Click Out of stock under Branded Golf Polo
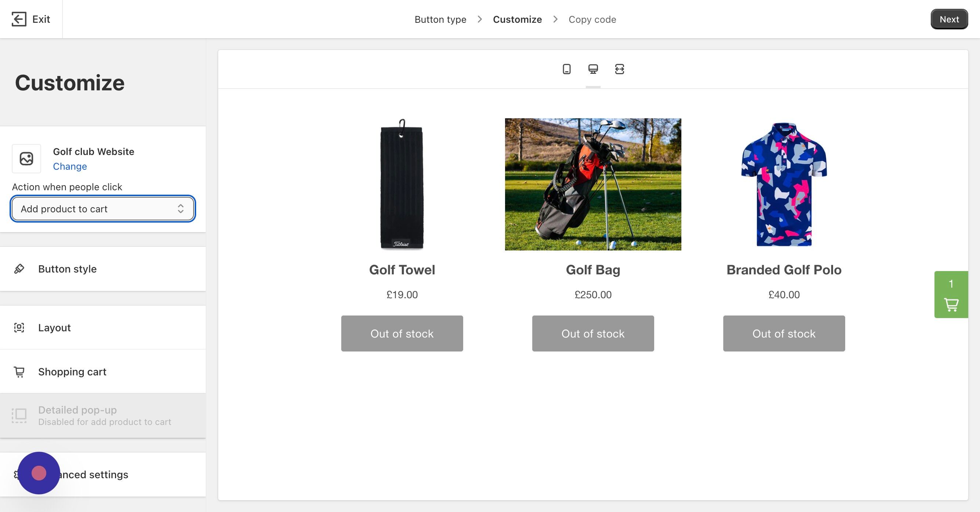Screen dimensions: 980x512 [784, 333]
